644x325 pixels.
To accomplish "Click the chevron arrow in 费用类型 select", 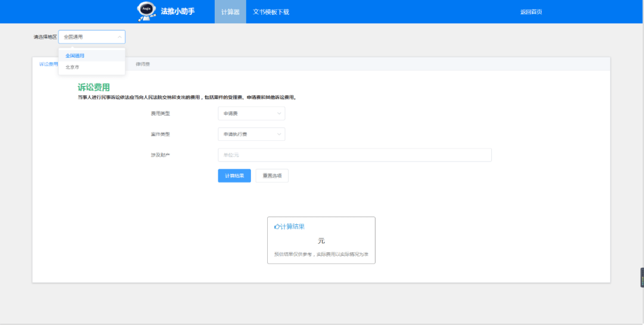I will 279,113.
